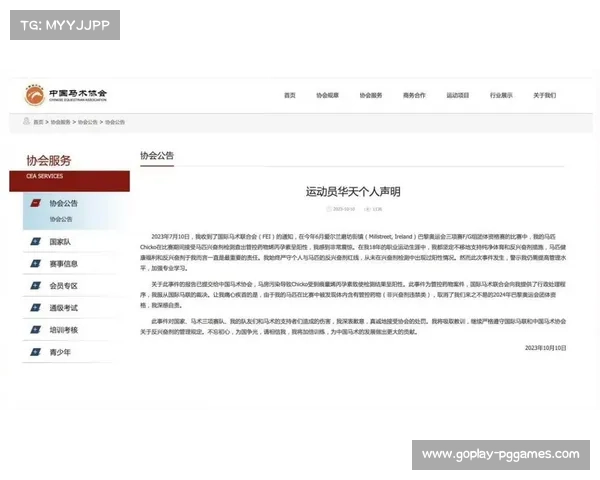Expand 会员专区 with its blue plus icon

click(36, 286)
